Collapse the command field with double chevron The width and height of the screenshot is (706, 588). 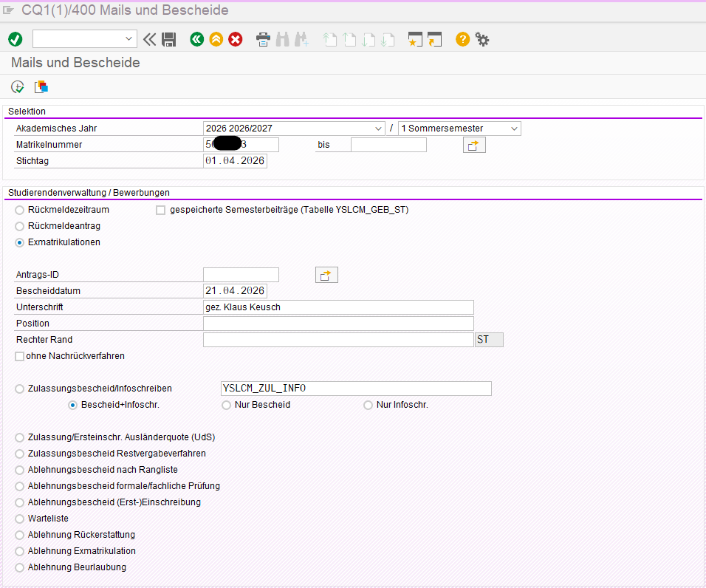coord(149,40)
